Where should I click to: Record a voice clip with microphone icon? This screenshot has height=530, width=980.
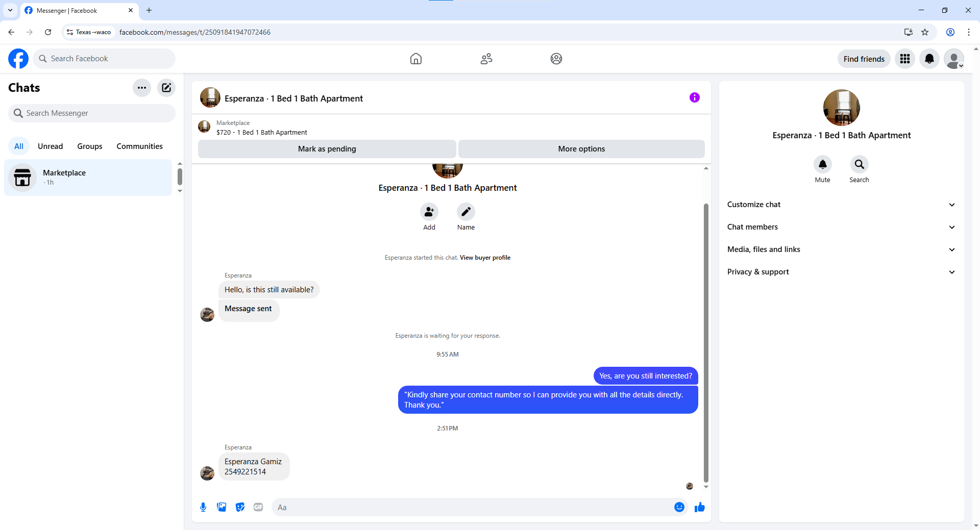203,507
